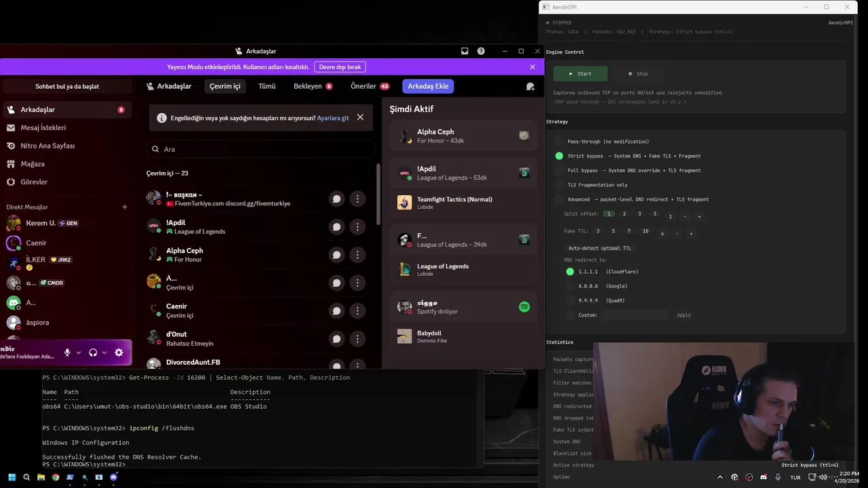Open message icon for !Apdil friend row

point(336,227)
